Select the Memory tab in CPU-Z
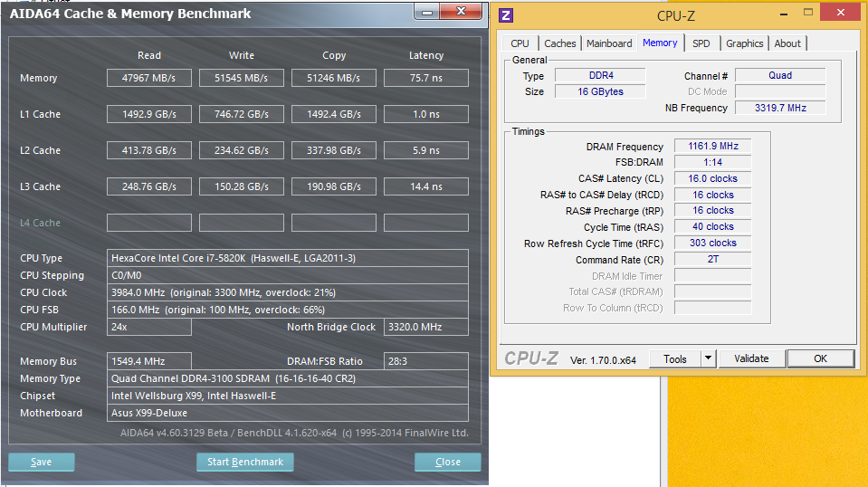This screenshot has width=868, height=487. (660, 43)
